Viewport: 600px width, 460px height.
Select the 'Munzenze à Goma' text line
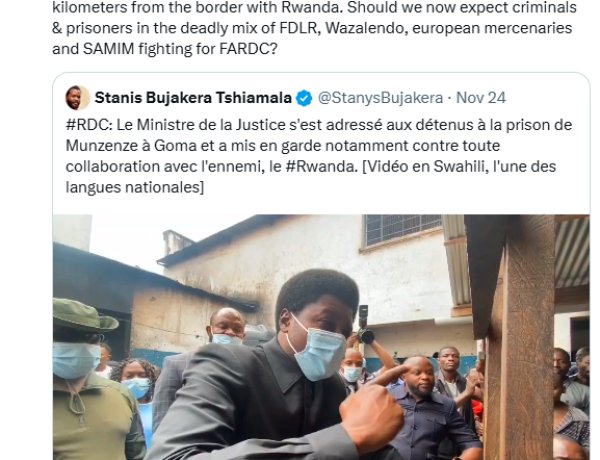[283, 145]
